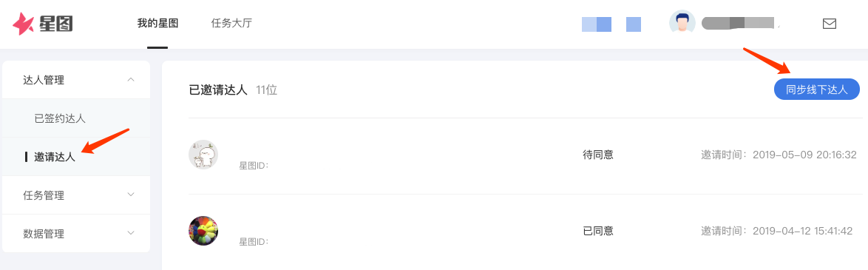Open the flower avatar of second invited creator

pos(203,231)
